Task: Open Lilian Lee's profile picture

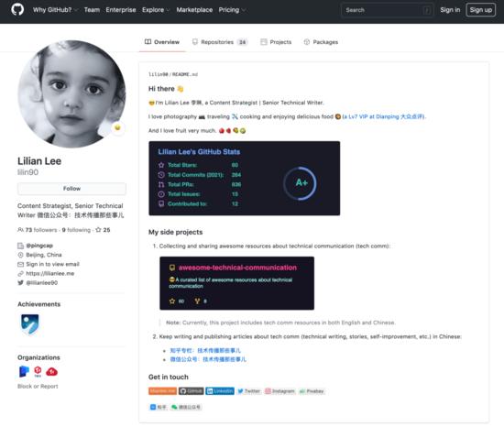Action: click(x=71, y=94)
